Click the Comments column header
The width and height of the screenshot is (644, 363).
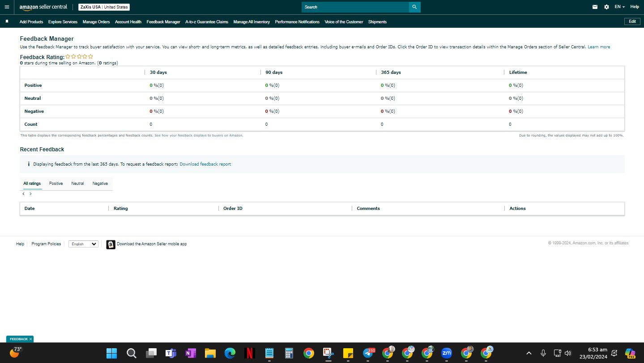point(368,209)
